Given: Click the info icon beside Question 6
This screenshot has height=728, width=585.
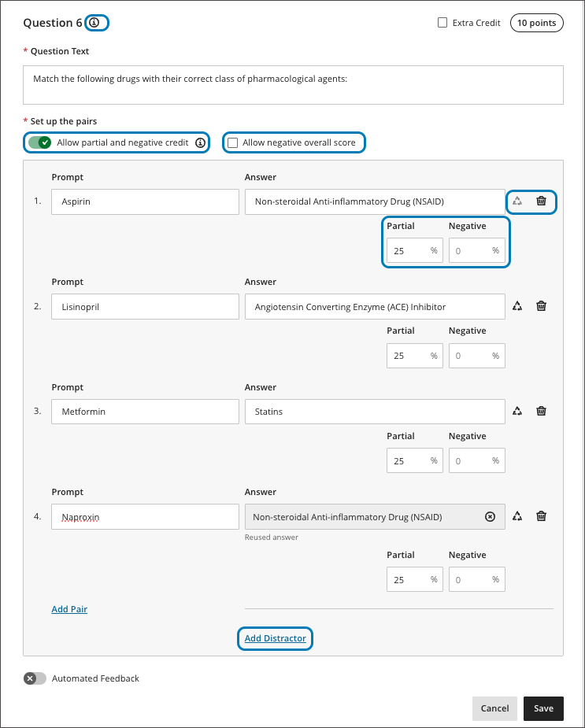Looking at the screenshot, I should [94, 23].
